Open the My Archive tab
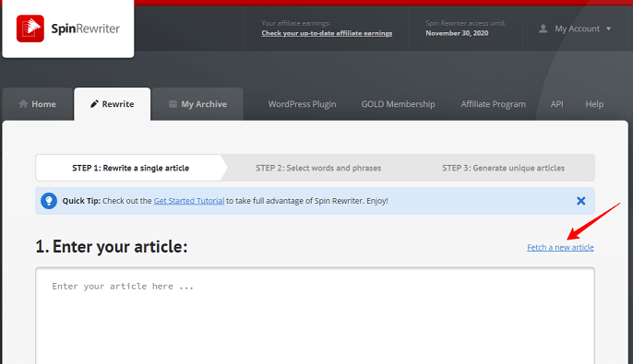633x364 pixels. (x=197, y=104)
